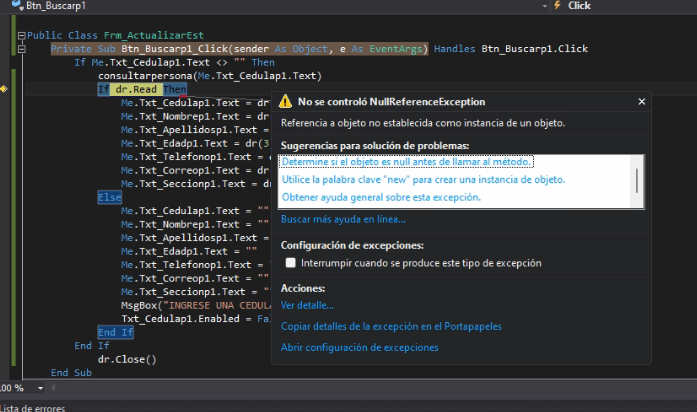Click 'Copiar detalles de la excepción en el Portapapeles'
Viewport: 697px width, 412px height.
coord(391,326)
